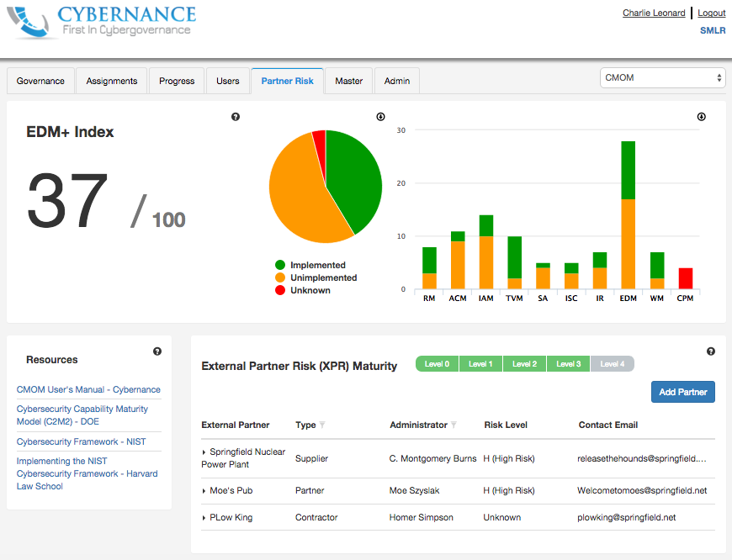The height and width of the screenshot is (560, 732).
Task: Click the plowking@springfield.net email cell
Action: tap(627, 517)
